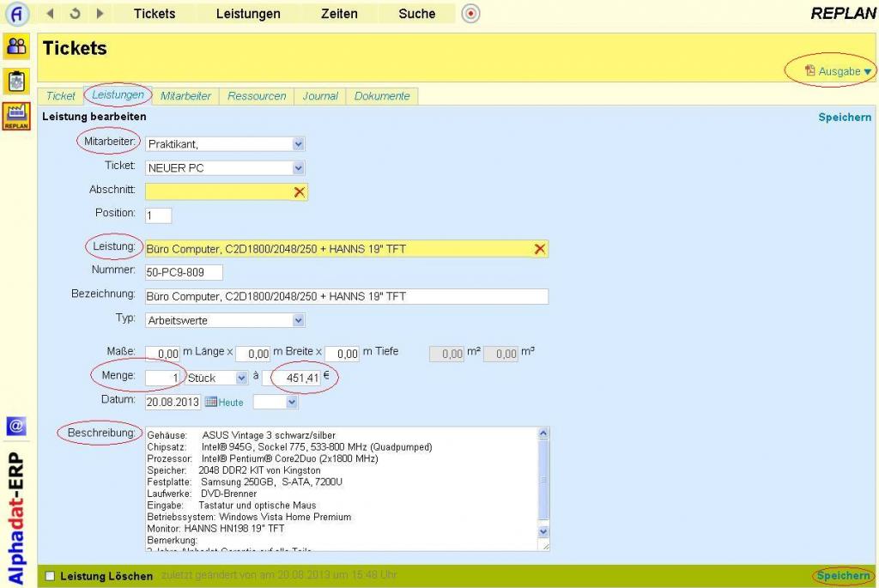Viewport: 879px width, 588px height.
Task: Open the calendar date picker icon
Action: (211, 402)
